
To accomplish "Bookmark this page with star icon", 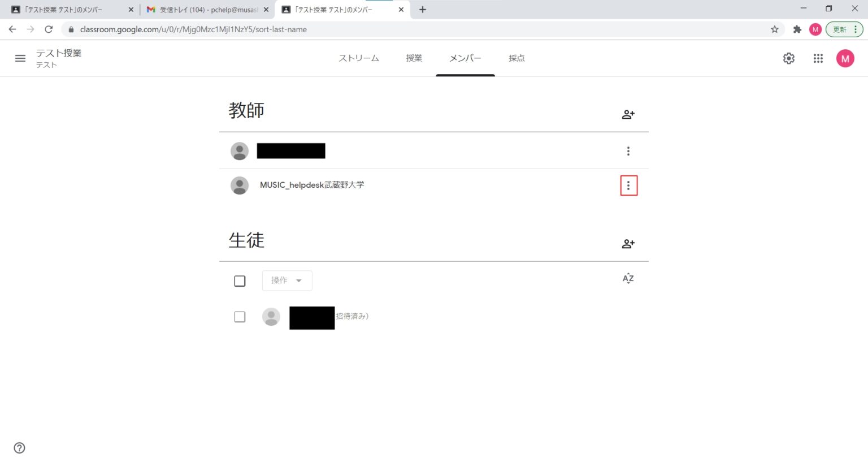I will click(774, 29).
